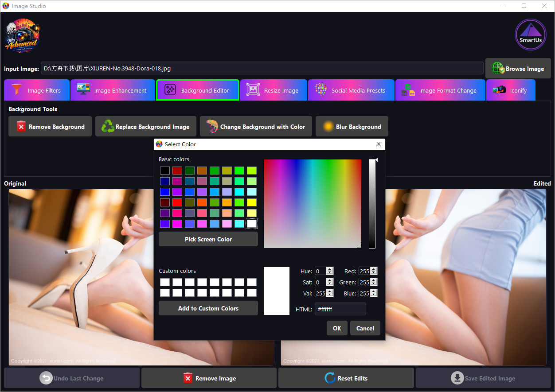The image size is (555, 392).
Task: Click inside the color spectrum field
Action: 313,204
